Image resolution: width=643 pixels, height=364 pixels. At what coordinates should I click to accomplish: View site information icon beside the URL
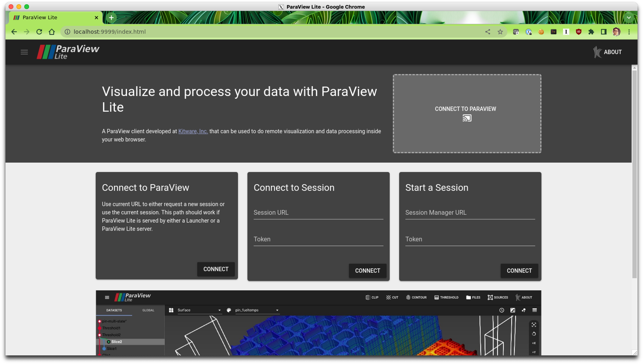tap(67, 32)
